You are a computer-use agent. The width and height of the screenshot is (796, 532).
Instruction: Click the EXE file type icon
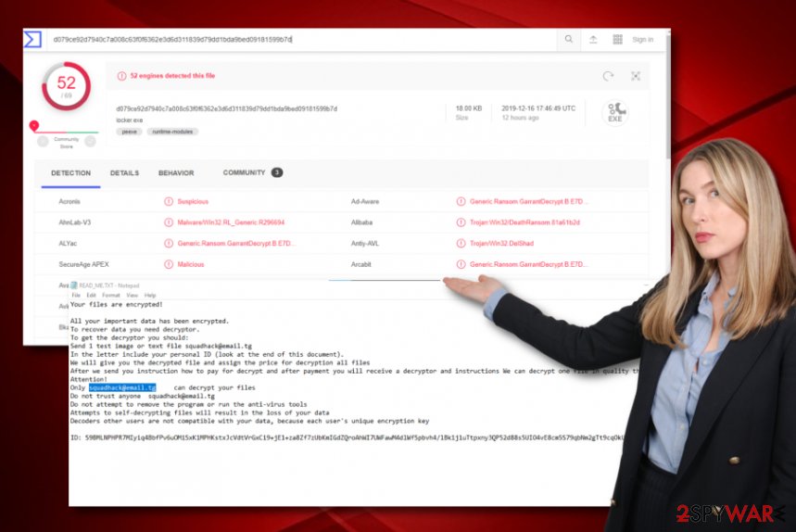(x=614, y=112)
